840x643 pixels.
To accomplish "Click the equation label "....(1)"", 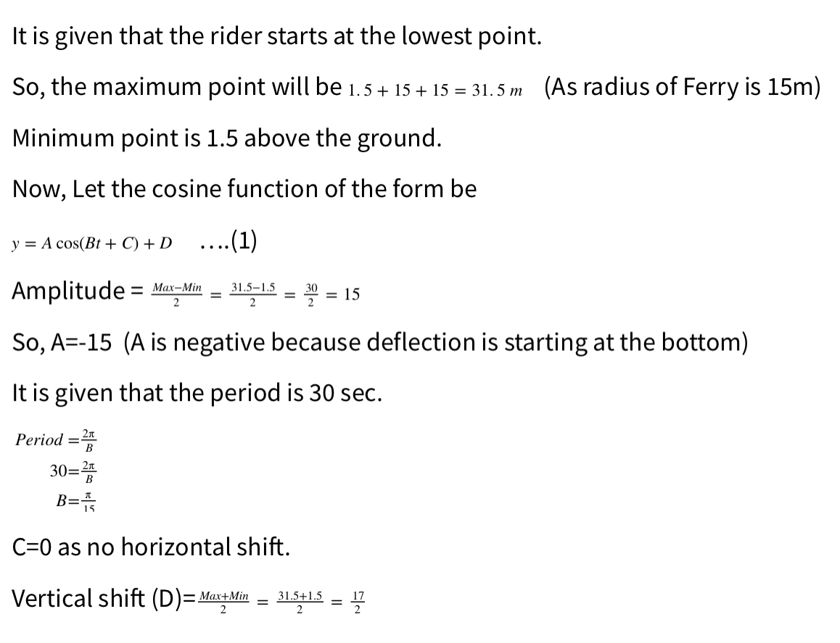I will [x=228, y=241].
